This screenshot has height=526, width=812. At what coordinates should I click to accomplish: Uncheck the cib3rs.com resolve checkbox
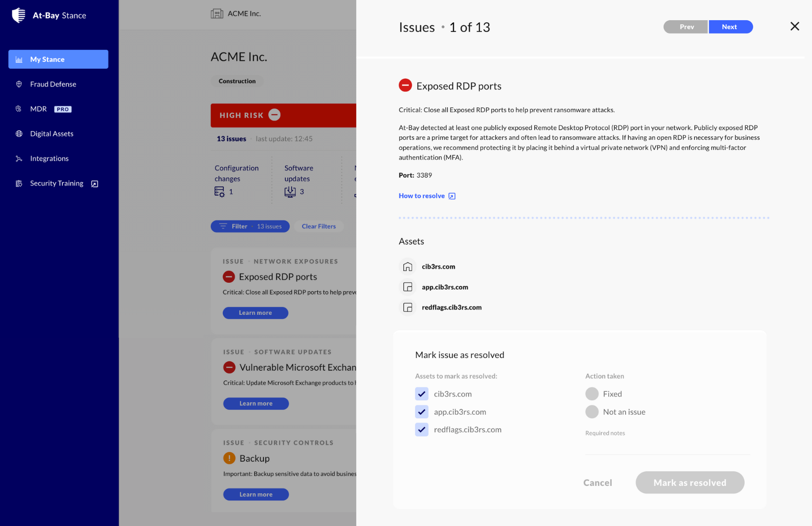pos(422,394)
